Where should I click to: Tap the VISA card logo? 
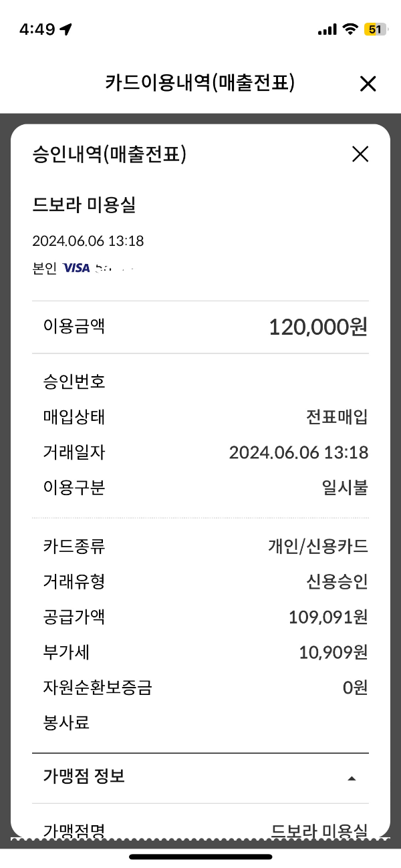click(x=76, y=269)
